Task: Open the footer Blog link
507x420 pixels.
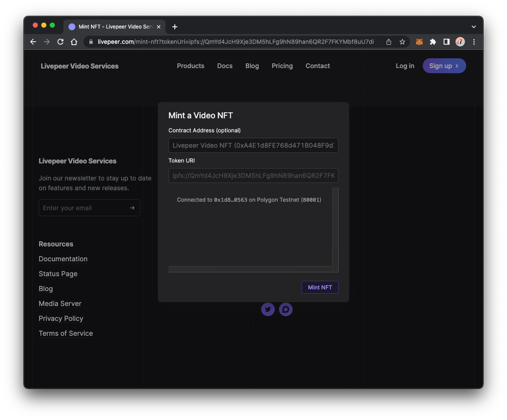Action: point(46,289)
